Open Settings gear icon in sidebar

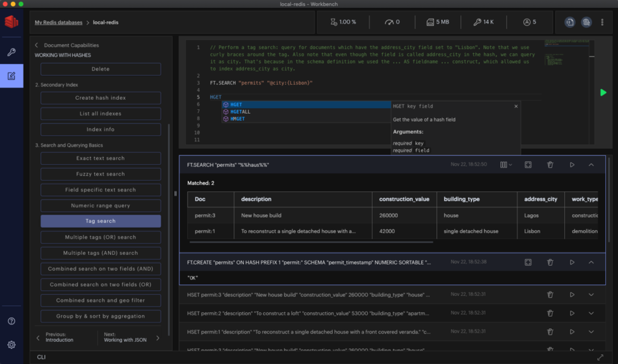coord(11,345)
